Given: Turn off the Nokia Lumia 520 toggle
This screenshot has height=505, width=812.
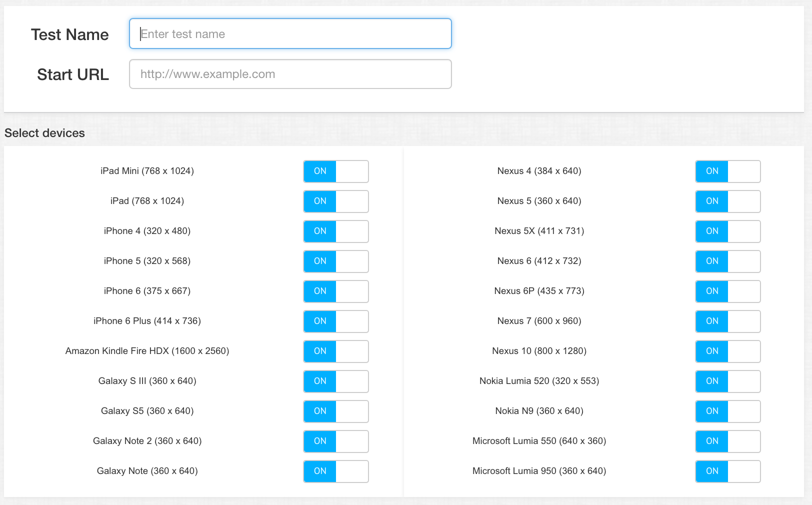Looking at the screenshot, I should click(x=728, y=381).
